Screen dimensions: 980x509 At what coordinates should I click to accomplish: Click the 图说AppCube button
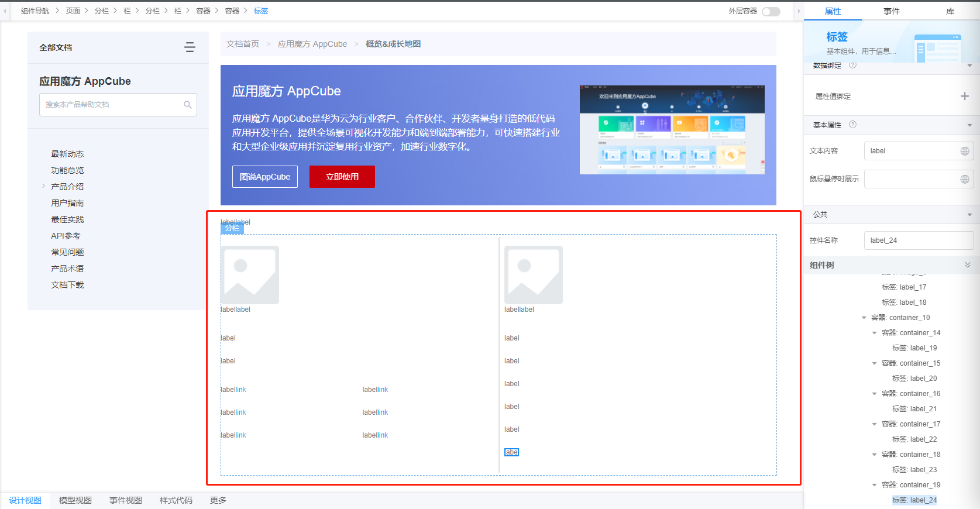pyautogui.click(x=265, y=177)
